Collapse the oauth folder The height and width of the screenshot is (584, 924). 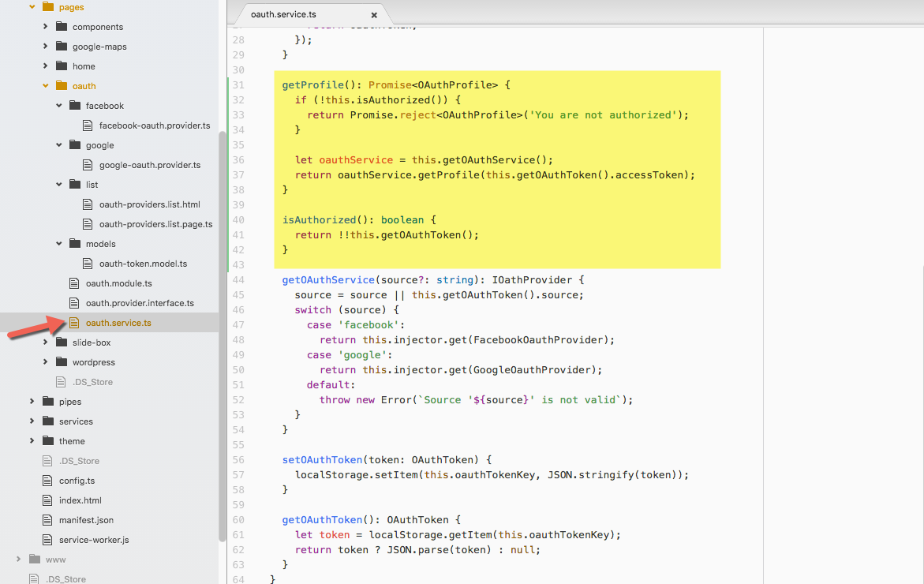(x=46, y=85)
